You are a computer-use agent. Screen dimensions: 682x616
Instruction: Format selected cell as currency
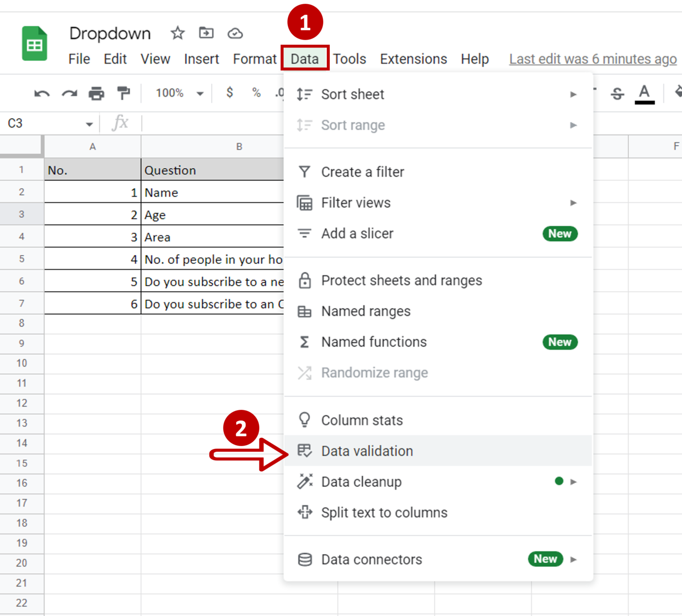(x=230, y=93)
